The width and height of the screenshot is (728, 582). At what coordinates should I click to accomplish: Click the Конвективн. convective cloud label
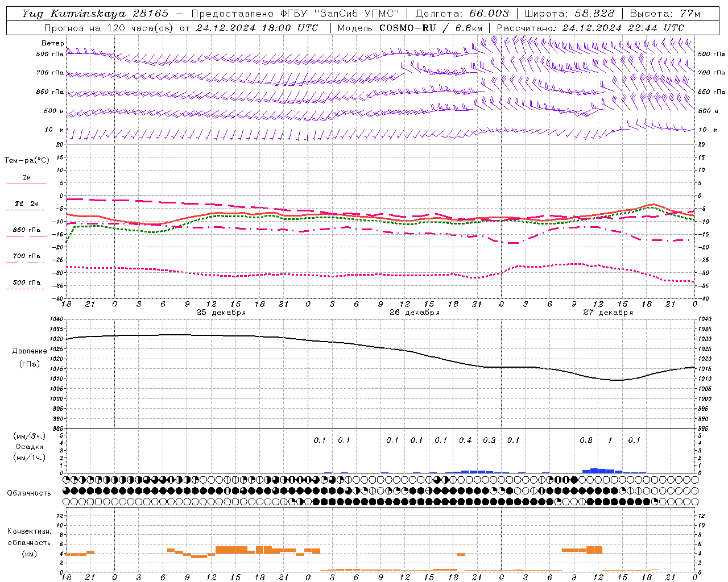pyautogui.click(x=29, y=531)
